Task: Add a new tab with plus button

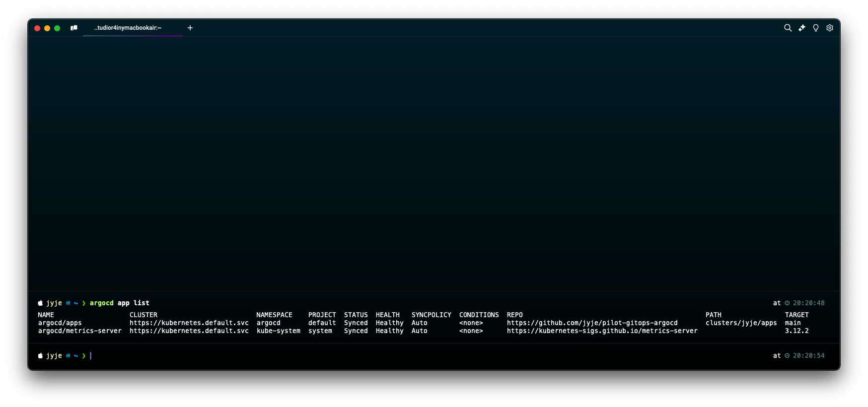Action: [190, 28]
